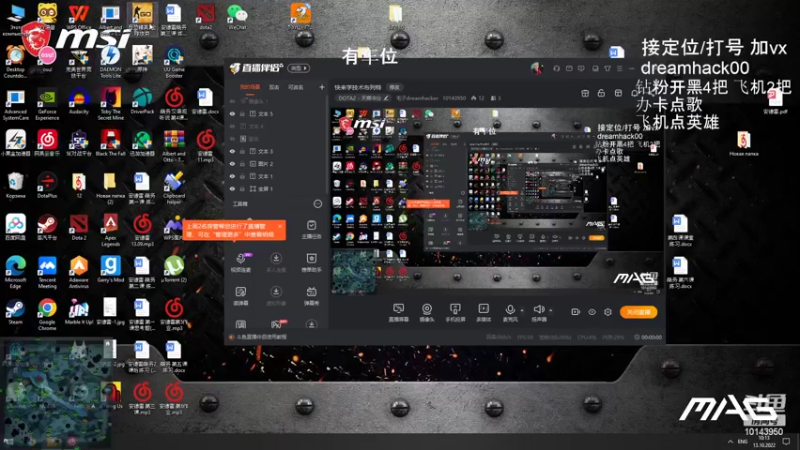Toggle the lock on the 全屏 1 source

click(242, 189)
